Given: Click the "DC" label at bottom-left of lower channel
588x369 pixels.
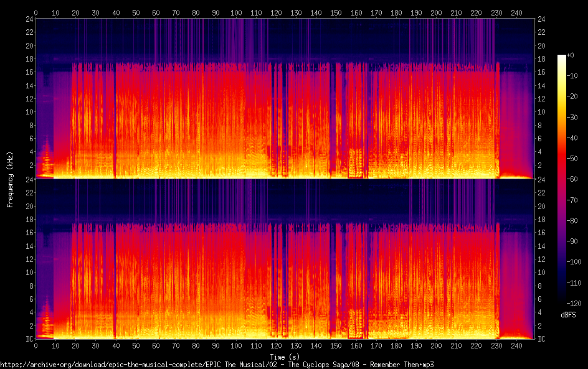Looking at the screenshot, I should [29, 339].
